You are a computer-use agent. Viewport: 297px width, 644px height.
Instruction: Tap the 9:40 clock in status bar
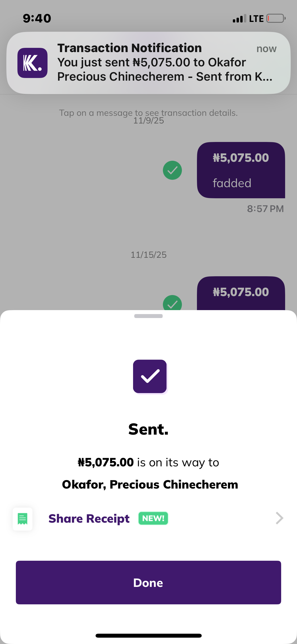37,19
